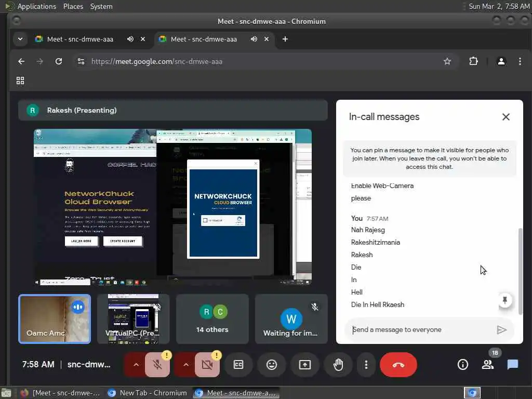The width and height of the screenshot is (532, 399).
Task: Open the tab search dropdown chevron
Action: click(x=20, y=39)
